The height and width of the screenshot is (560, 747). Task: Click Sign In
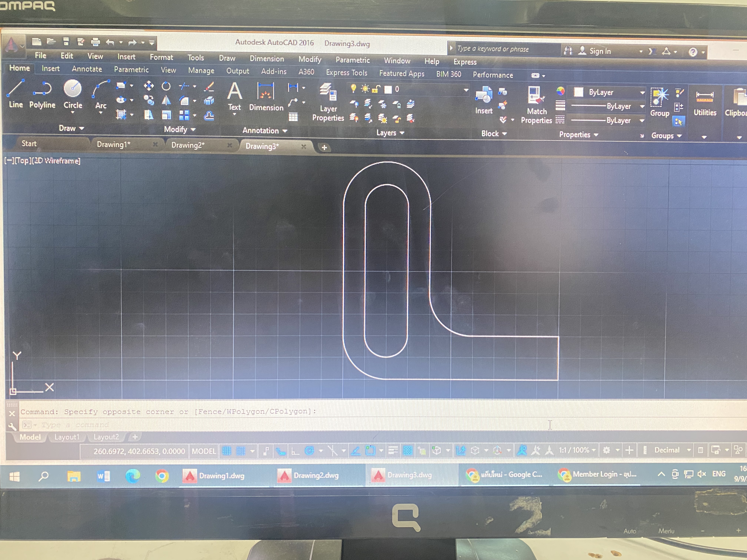point(600,51)
